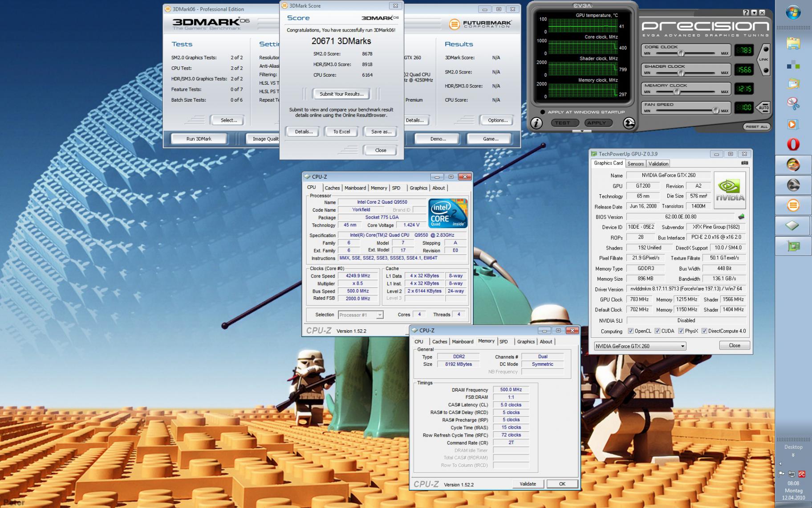The width and height of the screenshot is (812, 508).
Task: Click Submit Your Results button
Action: [x=341, y=94]
